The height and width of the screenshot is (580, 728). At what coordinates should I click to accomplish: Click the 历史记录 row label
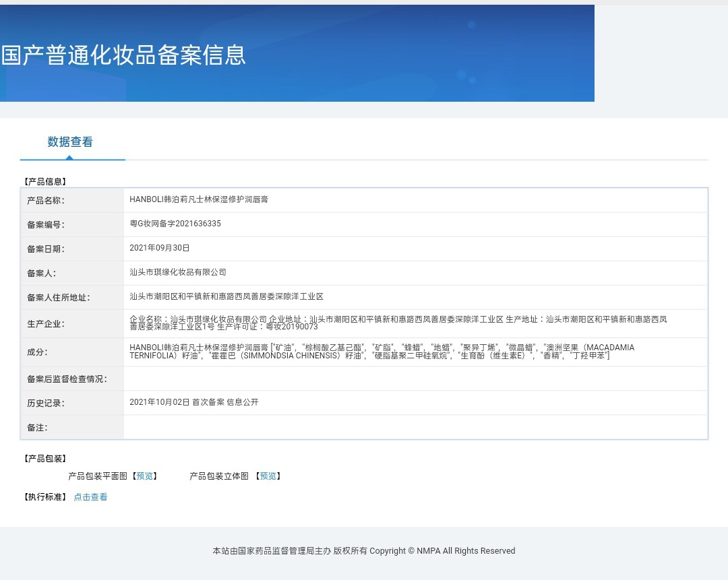coord(46,404)
